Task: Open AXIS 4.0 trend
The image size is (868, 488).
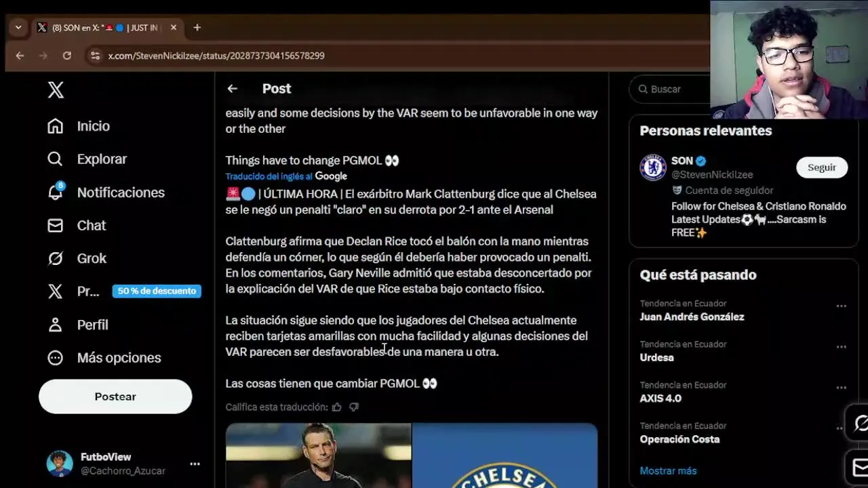Action: coord(660,398)
